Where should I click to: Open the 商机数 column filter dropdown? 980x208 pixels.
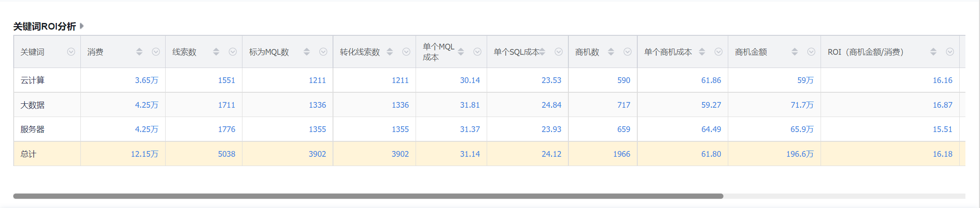point(628,52)
